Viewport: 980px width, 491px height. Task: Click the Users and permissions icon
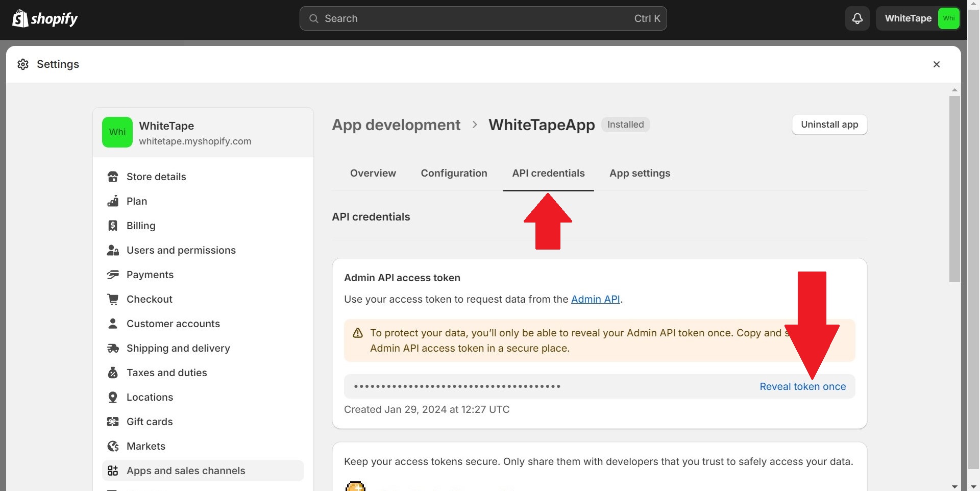click(113, 250)
